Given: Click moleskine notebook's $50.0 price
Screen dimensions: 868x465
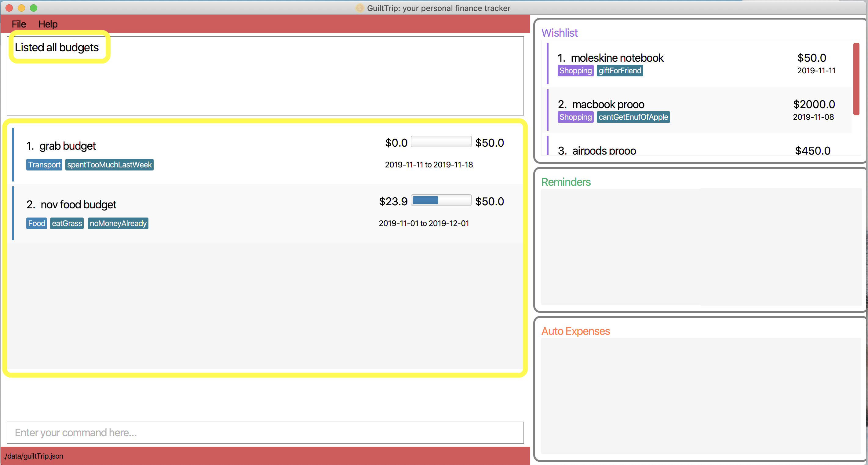Looking at the screenshot, I should click(x=812, y=58).
